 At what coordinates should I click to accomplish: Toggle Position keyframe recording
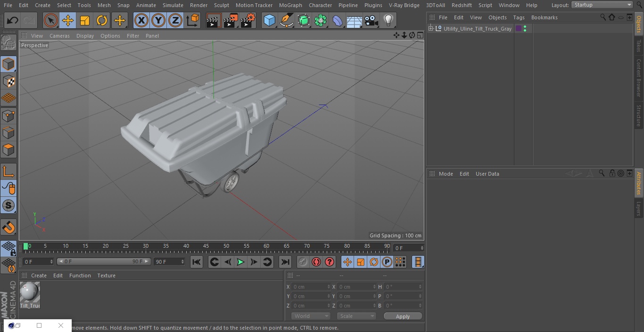click(347, 262)
